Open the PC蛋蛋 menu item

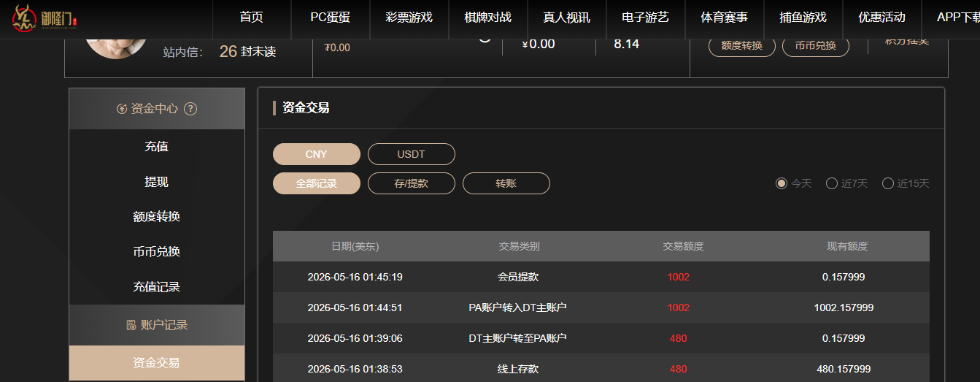pyautogui.click(x=330, y=18)
